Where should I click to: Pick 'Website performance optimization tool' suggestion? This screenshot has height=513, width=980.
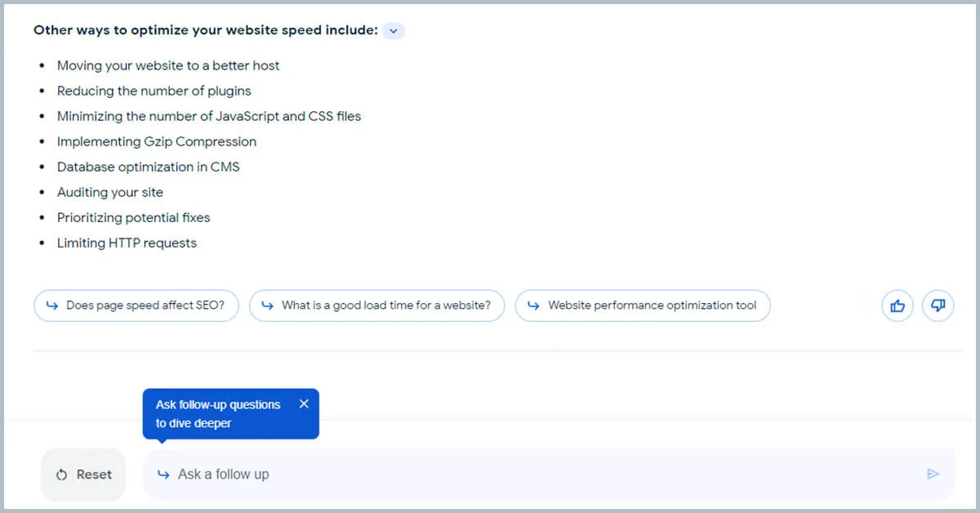click(x=643, y=306)
